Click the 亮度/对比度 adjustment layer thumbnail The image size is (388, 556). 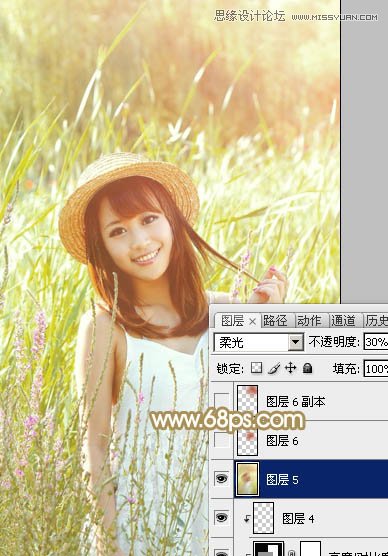click(x=268, y=549)
